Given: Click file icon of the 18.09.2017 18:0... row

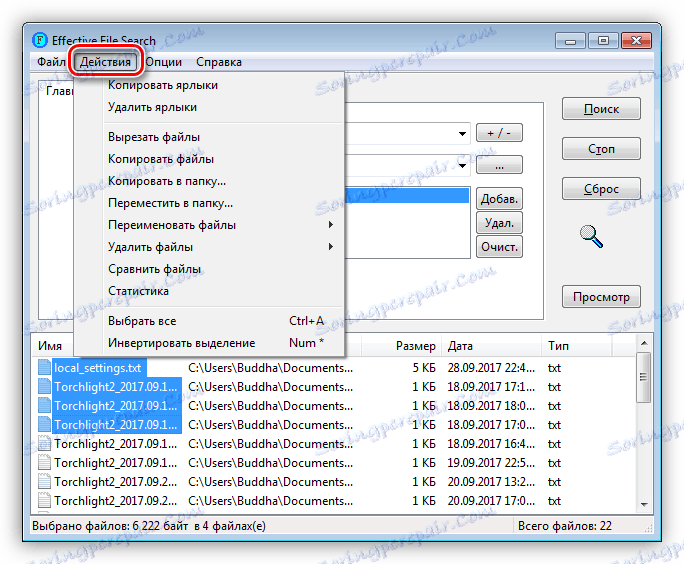Looking at the screenshot, I should 44,406.
